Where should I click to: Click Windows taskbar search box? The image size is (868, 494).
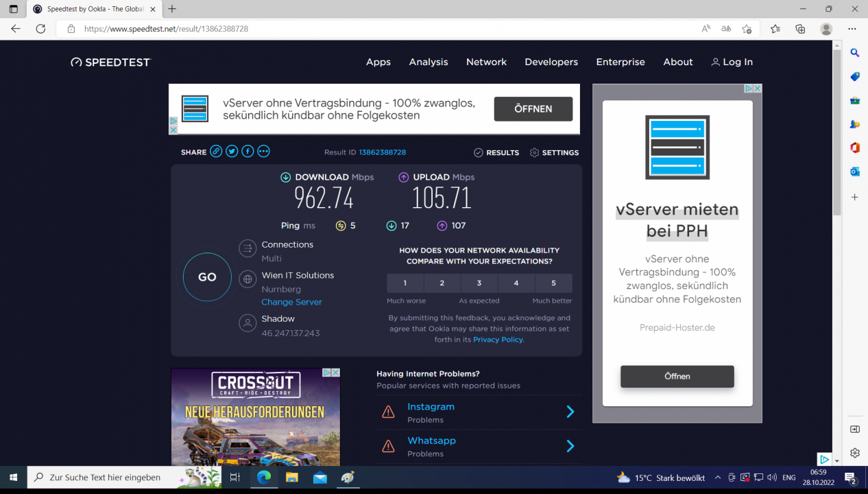pos(123,478)
